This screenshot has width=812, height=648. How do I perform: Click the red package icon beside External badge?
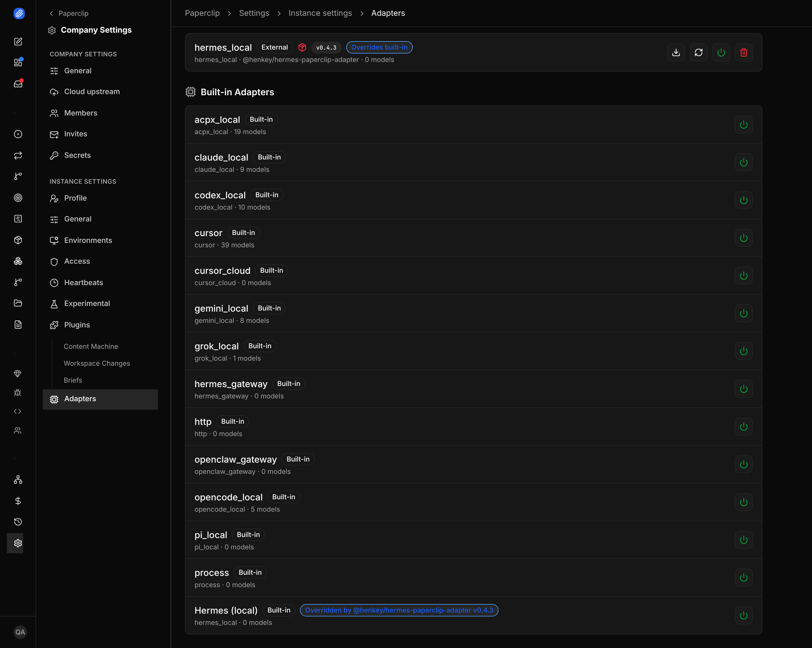[302, 47]
